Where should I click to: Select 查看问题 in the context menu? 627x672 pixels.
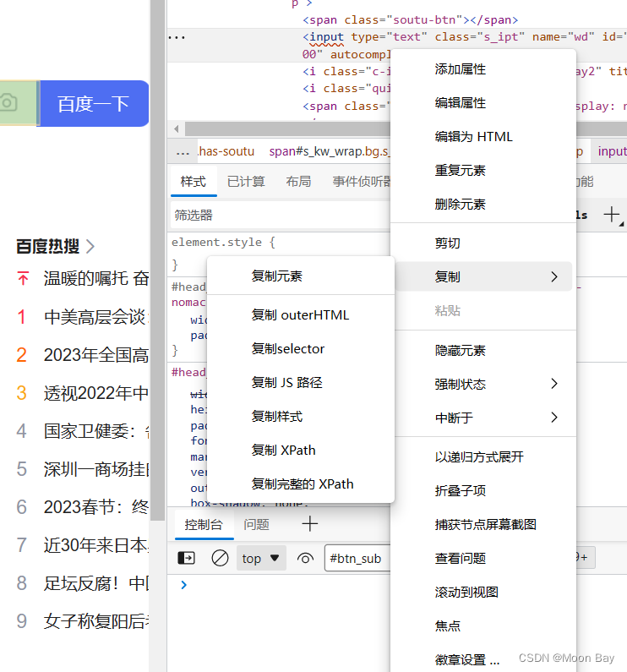point(483,559)
